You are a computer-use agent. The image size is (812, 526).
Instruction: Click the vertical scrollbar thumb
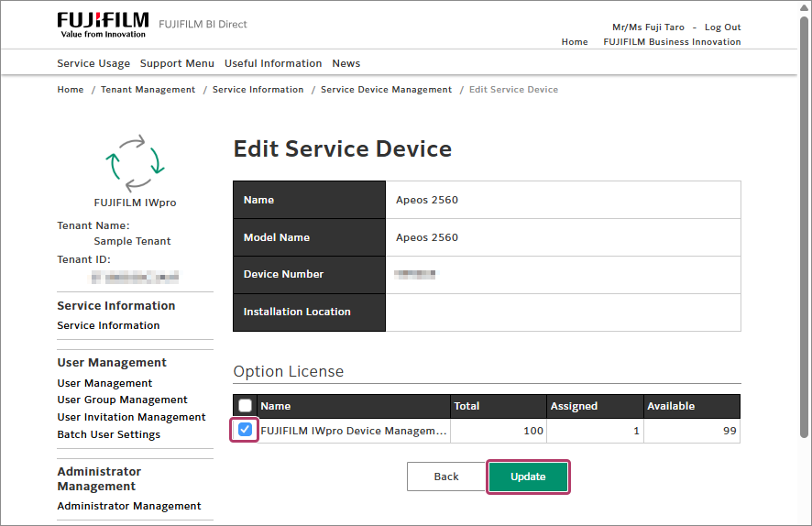pyautogui.click(x=804, y=226)
